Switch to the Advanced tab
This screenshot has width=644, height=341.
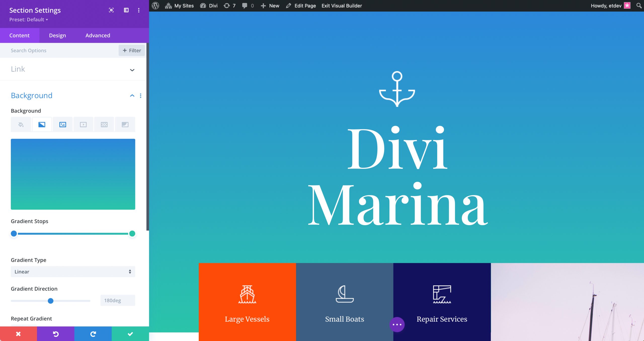(97, 35)
